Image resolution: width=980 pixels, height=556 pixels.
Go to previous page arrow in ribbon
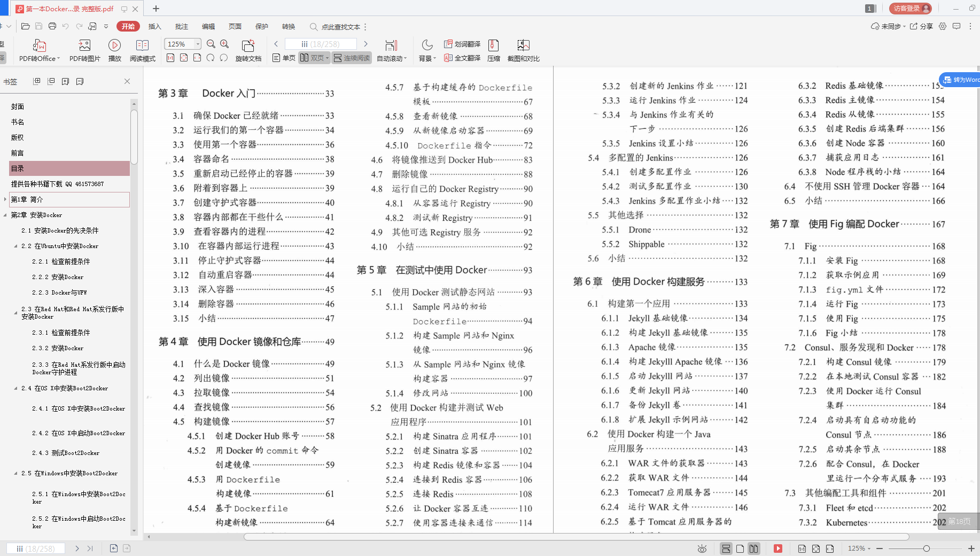[x=276, y=44]
